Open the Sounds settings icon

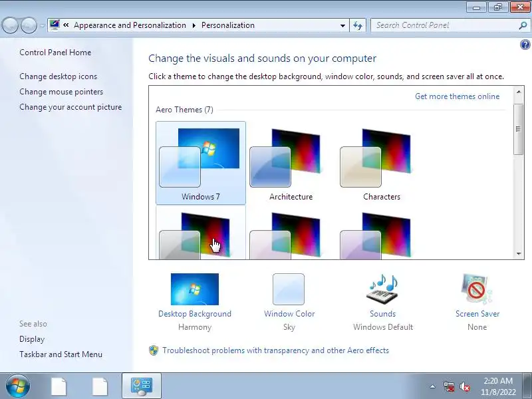(382, 289)
